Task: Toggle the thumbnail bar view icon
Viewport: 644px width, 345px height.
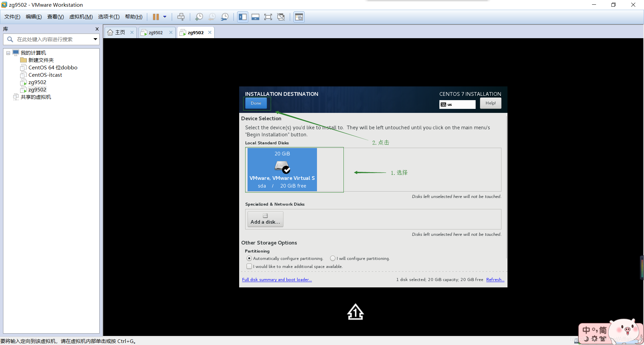Action: pos(255,17)
